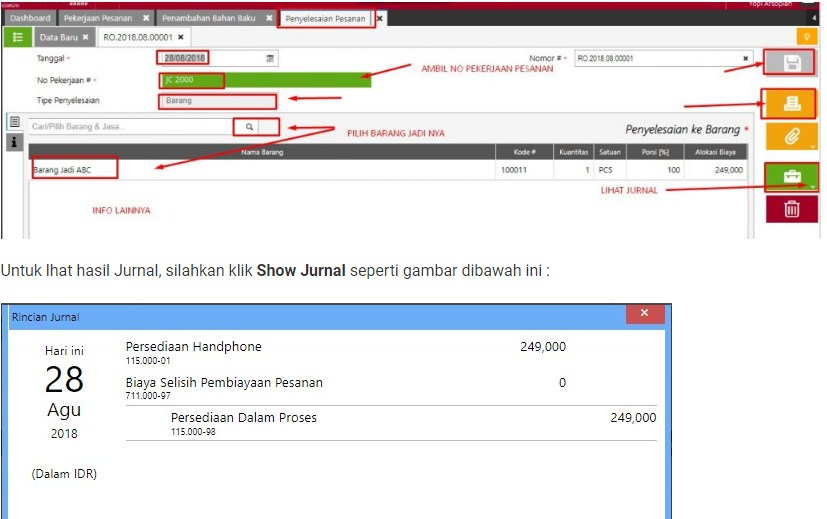Click the Cari/Pilih Barang & Jasa field
This screenshot has width=827, height=519.
click(130, 127)
